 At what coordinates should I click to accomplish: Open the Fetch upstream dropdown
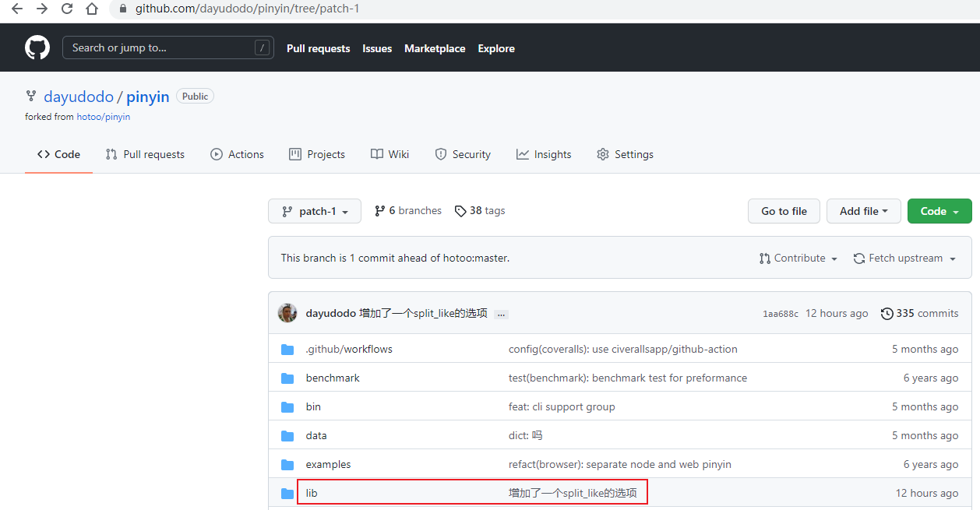point(904,259)
